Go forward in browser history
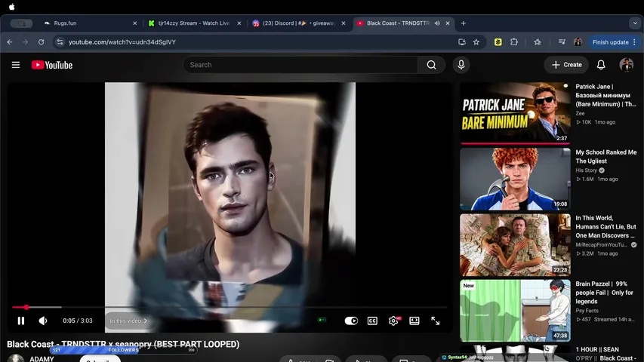This screenshot has height=362, width=644. pos(26,42)
